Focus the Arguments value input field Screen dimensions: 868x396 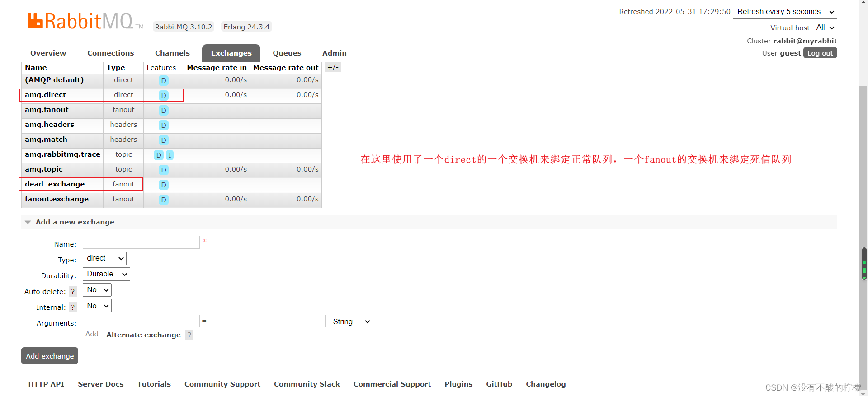(x=267, y=321)
